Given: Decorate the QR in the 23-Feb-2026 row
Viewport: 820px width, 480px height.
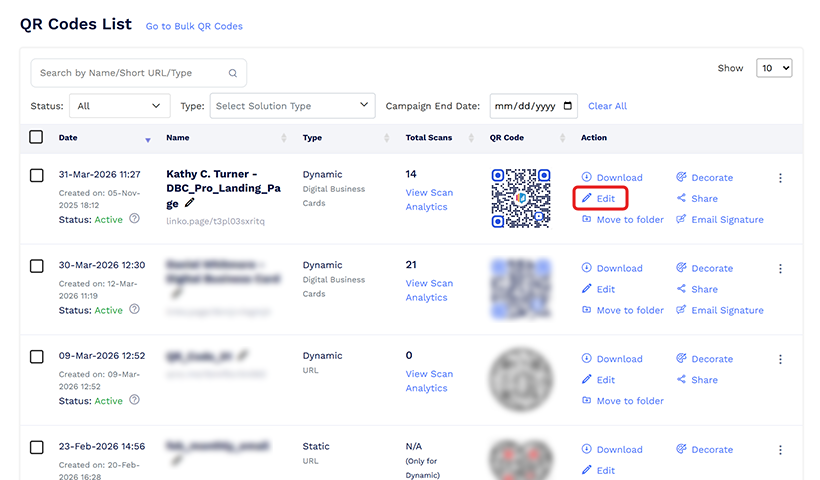Looking at the screenshot, I should click(x=704, y=450).
